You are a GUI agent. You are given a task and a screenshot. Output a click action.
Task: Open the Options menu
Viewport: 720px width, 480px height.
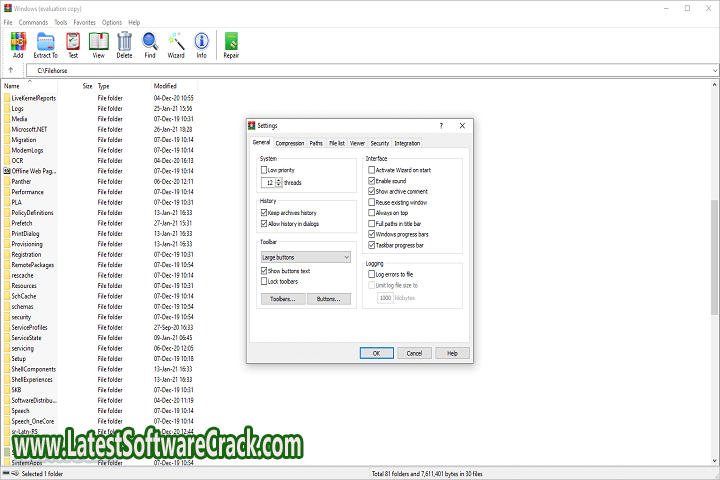[x=112, y=21]
